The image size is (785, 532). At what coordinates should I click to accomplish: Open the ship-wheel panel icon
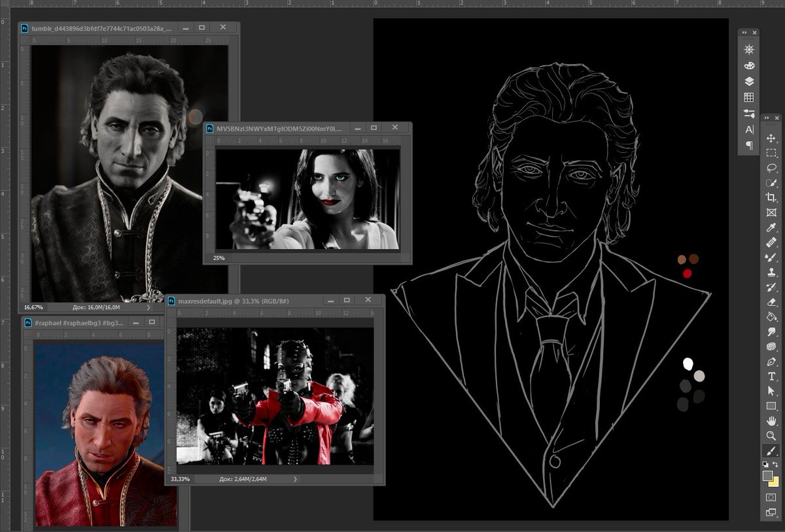(750, 50)
